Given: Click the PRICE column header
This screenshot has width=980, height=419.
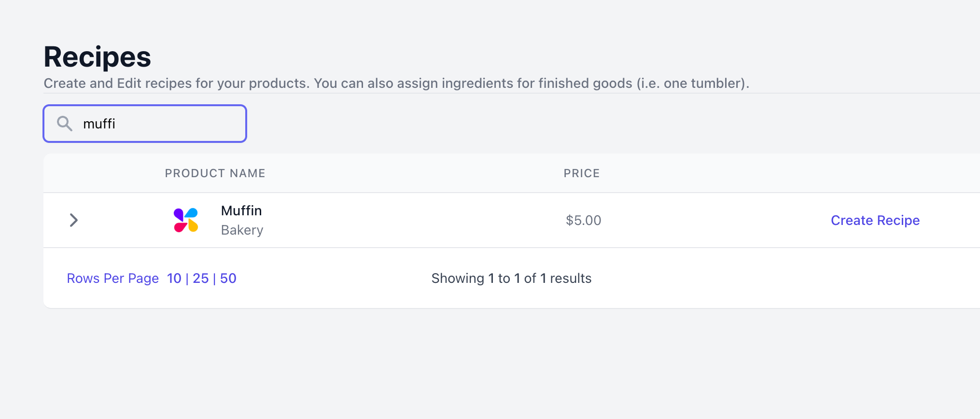Looking at the screenshot, I should click(582, 173).
